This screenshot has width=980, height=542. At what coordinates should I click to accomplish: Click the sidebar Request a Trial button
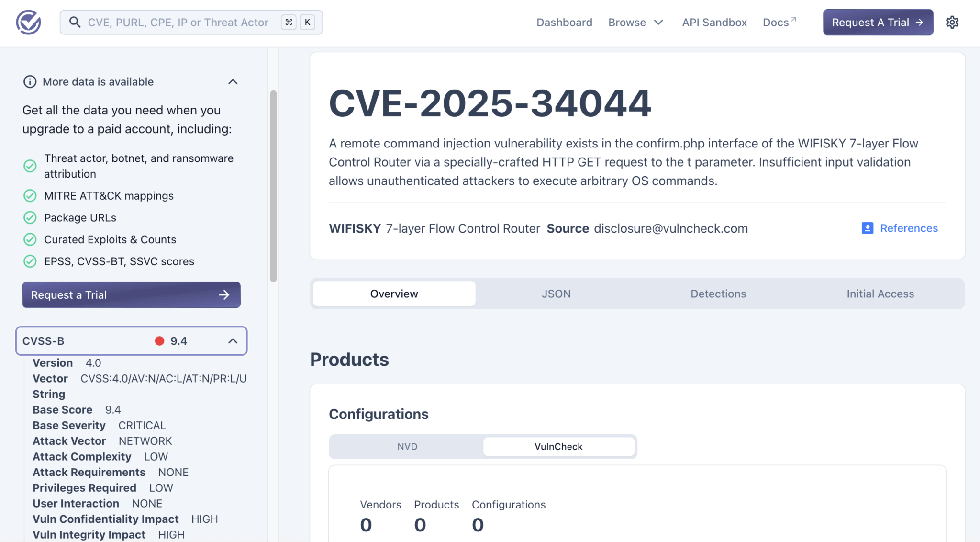click(131, 295)
